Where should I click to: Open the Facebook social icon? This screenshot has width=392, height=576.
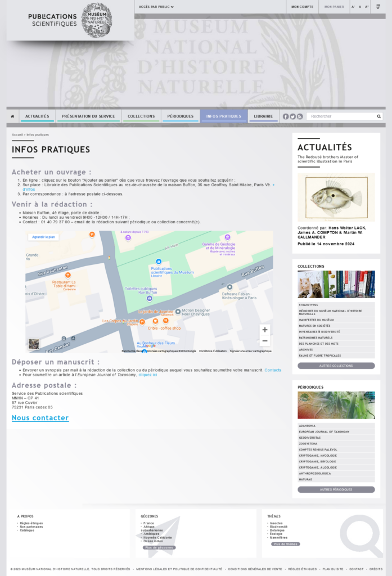286,116
